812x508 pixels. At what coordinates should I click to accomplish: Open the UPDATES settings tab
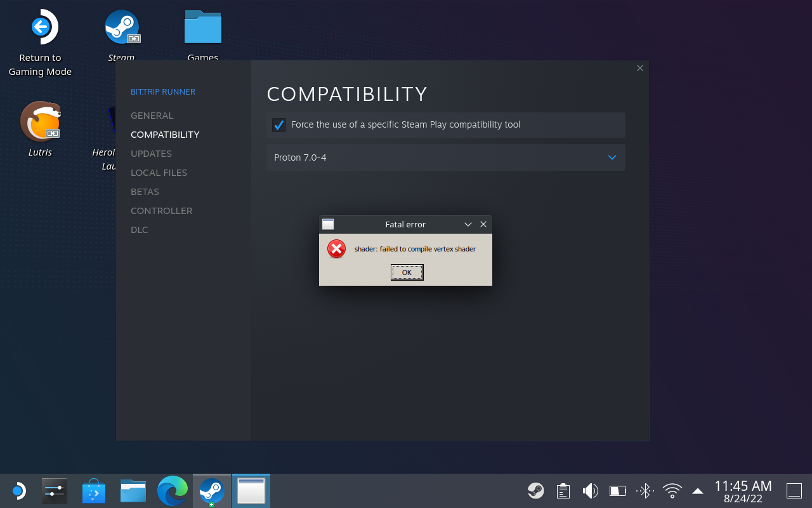151,154
